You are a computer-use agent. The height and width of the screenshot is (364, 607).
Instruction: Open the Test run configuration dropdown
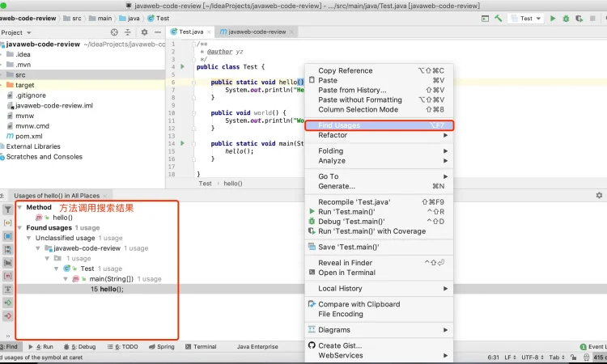pos(526,18)
